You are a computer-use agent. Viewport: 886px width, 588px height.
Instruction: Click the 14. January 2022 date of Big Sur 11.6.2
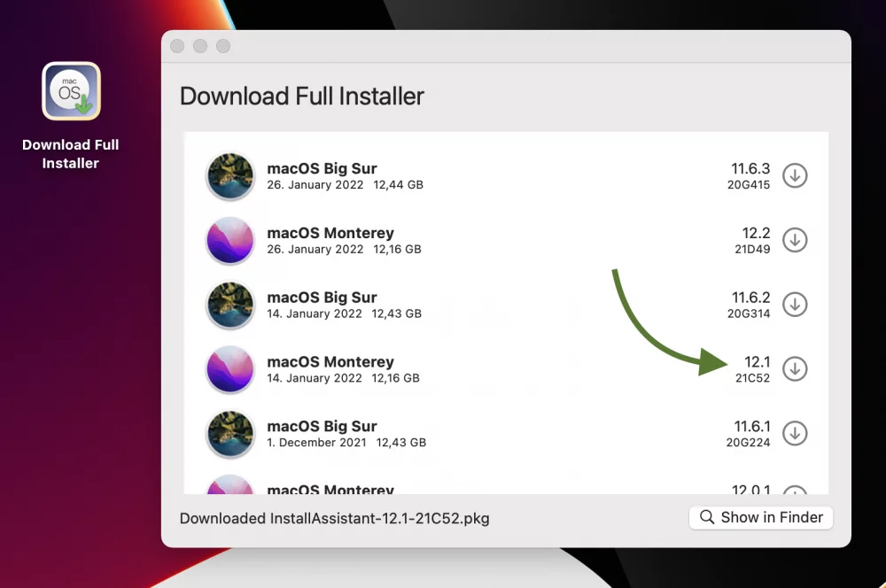(315, 313)
